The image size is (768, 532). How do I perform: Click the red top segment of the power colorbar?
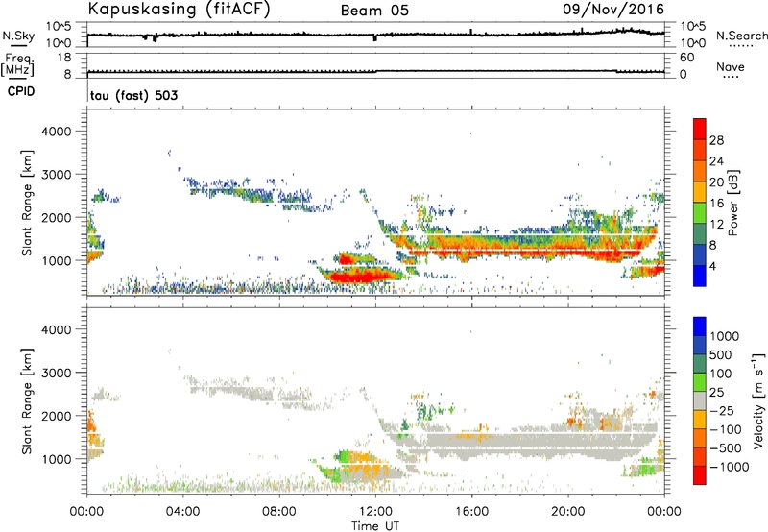(700, 129)
